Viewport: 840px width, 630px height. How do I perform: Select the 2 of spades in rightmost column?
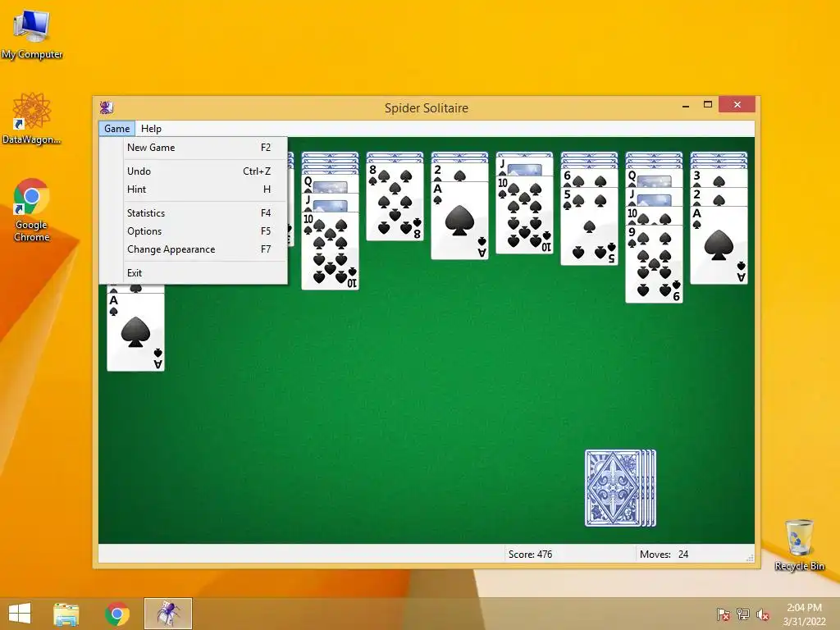pos(719,197)
